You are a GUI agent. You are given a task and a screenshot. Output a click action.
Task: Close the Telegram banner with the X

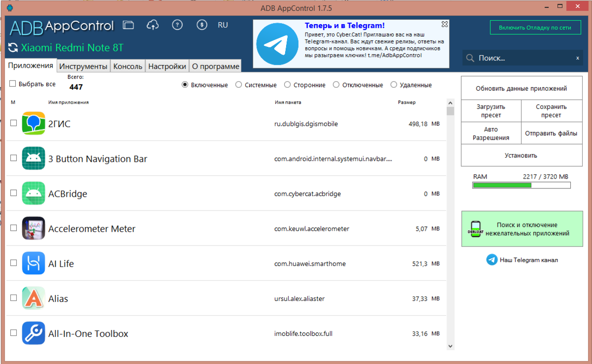tap(444, 24)
